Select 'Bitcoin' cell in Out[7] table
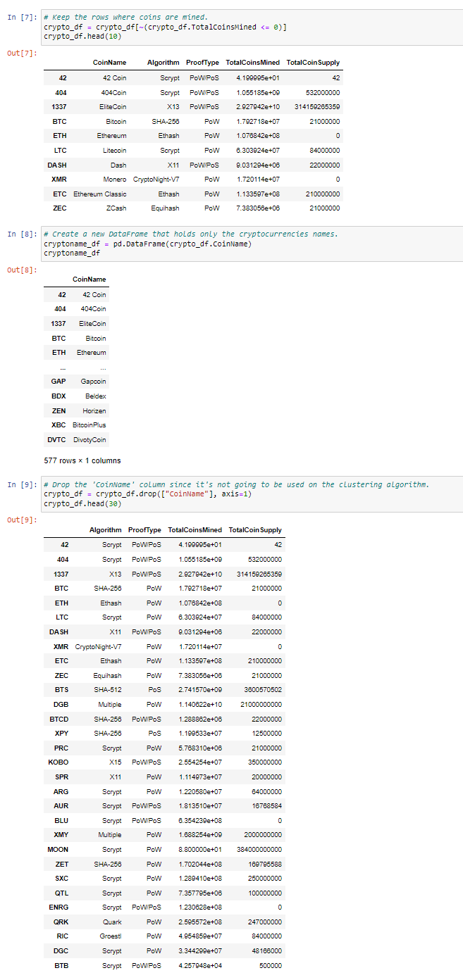Screen dimensions: 463x980 tap(116, 121)
